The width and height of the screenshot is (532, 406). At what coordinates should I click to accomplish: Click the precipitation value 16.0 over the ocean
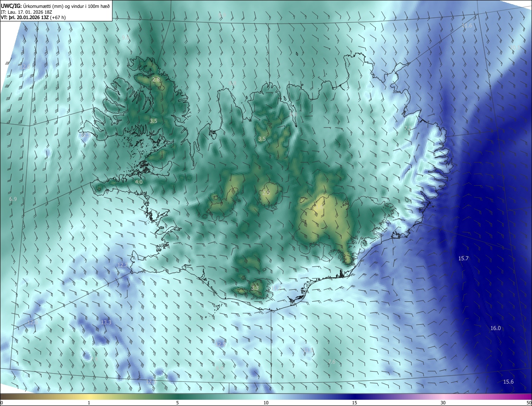[x=495, y=328]
